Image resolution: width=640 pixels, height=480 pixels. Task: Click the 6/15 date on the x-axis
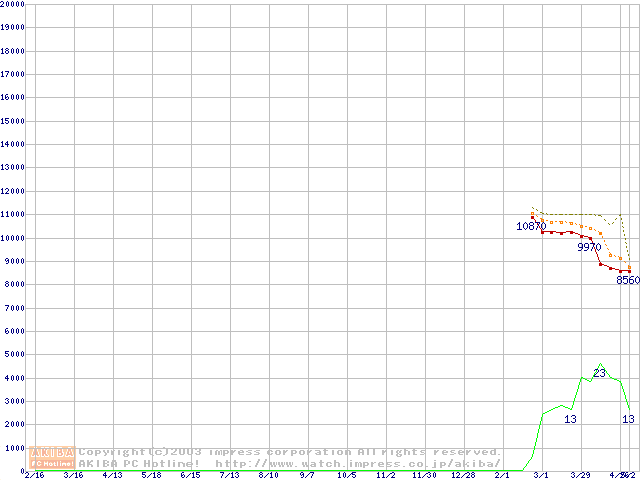coord(190,475)
